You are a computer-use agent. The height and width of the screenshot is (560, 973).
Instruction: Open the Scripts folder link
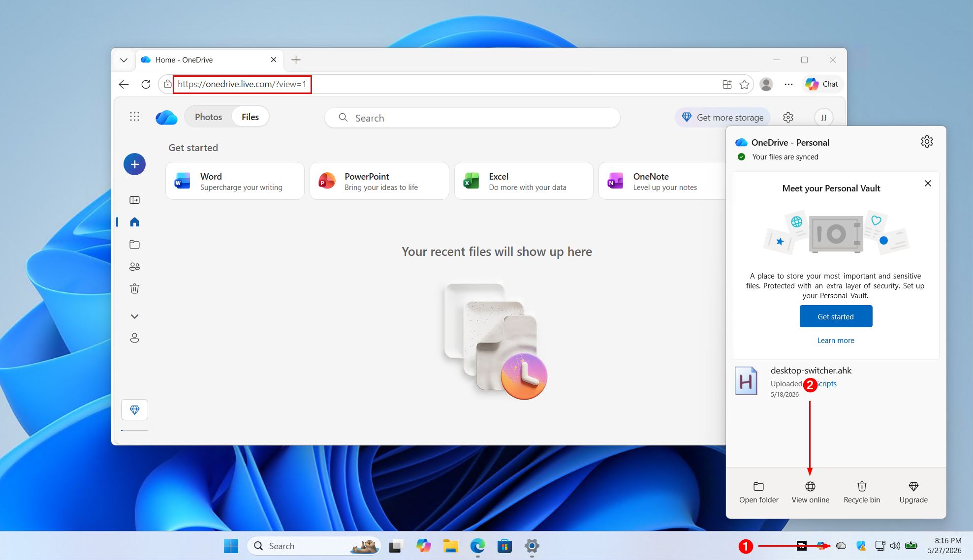coord(826,384)
